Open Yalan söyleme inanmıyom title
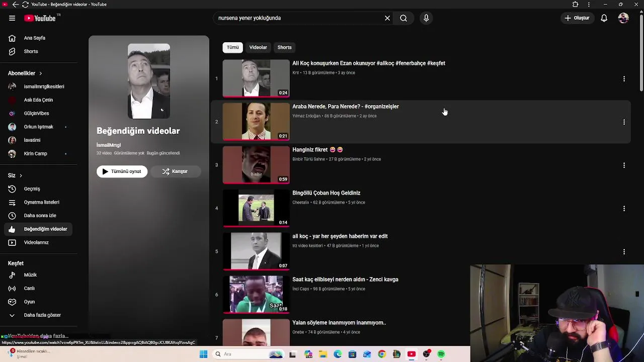644x362 pixels. pyautogui.click(x=339, y=323)
